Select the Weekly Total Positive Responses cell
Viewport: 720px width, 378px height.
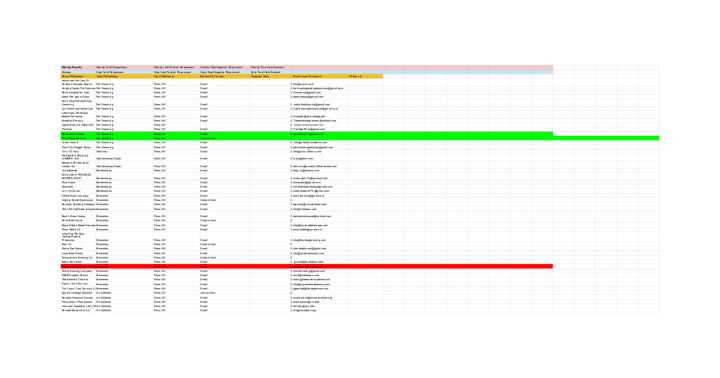coord(176,68)
